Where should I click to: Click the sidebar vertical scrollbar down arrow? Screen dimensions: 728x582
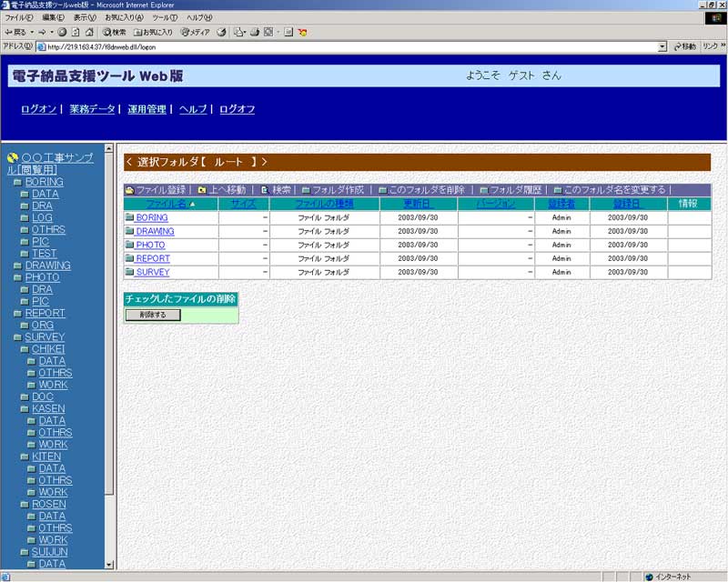pos(110,564)
